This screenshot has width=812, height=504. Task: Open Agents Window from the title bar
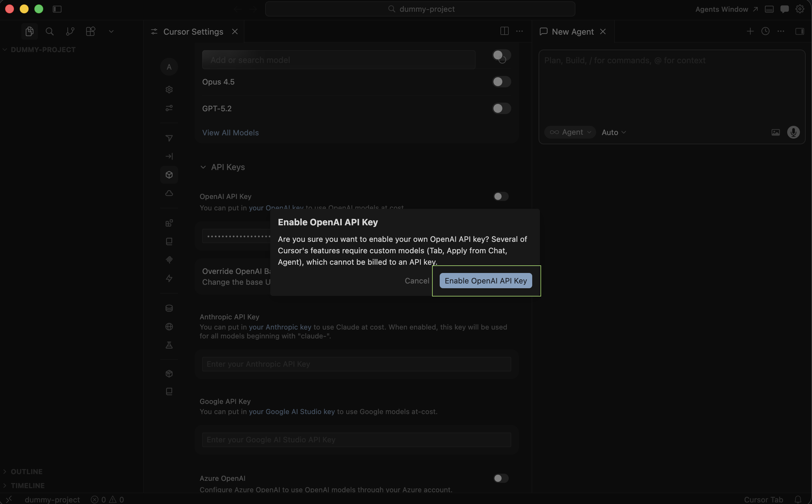pyautogui.click(x=726, y=9)
